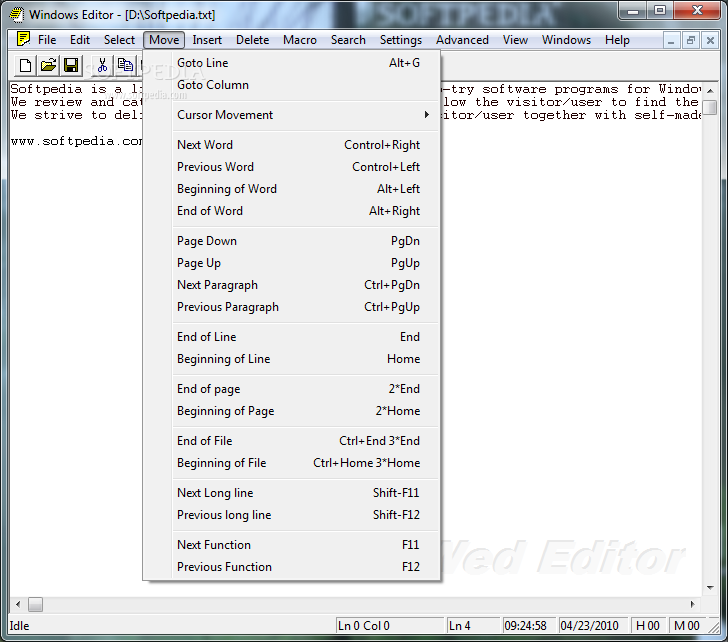728x642 pixels.
Task: Open the View menu
Action: point(515,40)
